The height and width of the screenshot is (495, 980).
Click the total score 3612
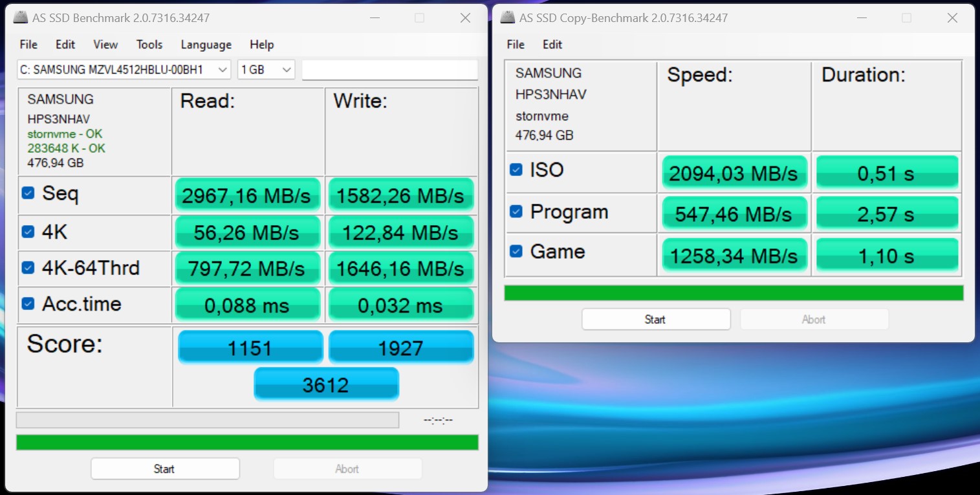(326, 384)
